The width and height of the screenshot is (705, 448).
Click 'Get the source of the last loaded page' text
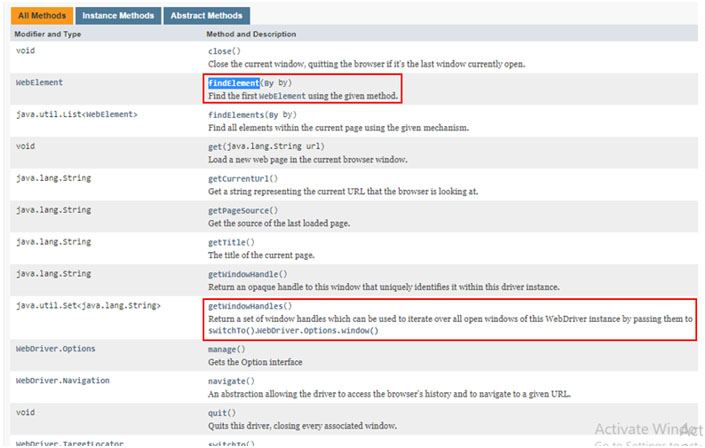[279, 224]
